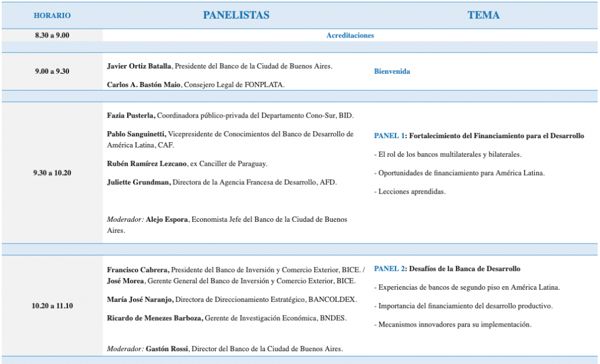This screenshot has height=364, width=600.
Task: Click the Bienvenida topic text
Action: [392, 71]
